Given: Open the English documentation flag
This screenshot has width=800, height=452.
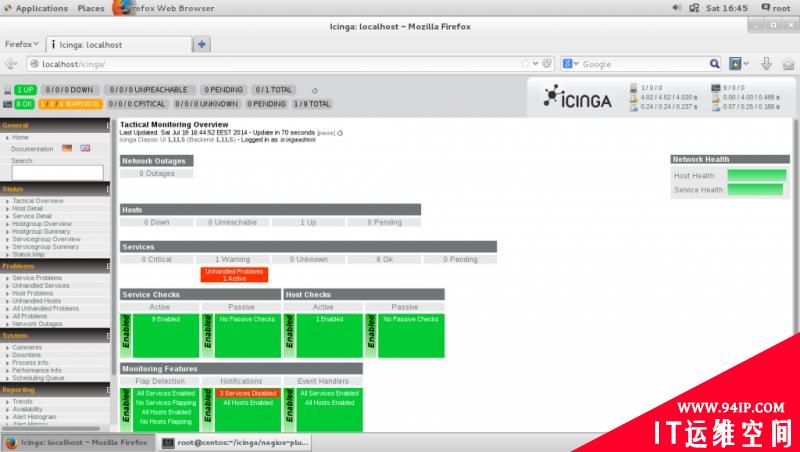Looking at the screenshot, I should click(85, 148).
